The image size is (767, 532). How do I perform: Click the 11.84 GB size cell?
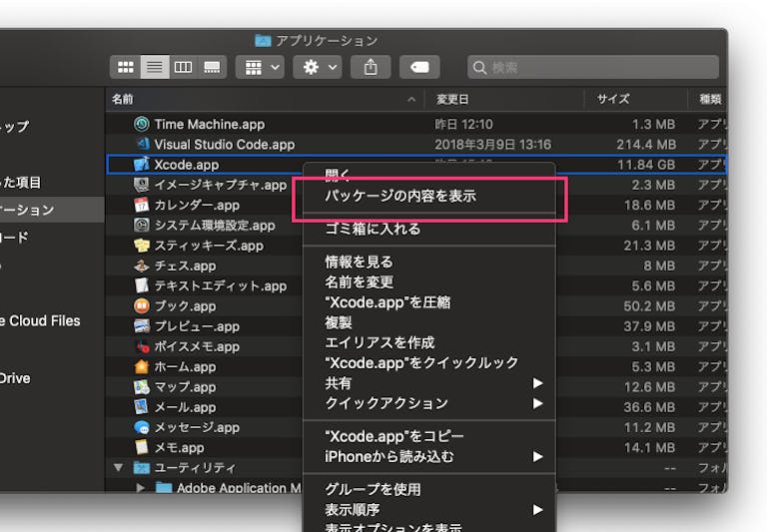[646, 165]
